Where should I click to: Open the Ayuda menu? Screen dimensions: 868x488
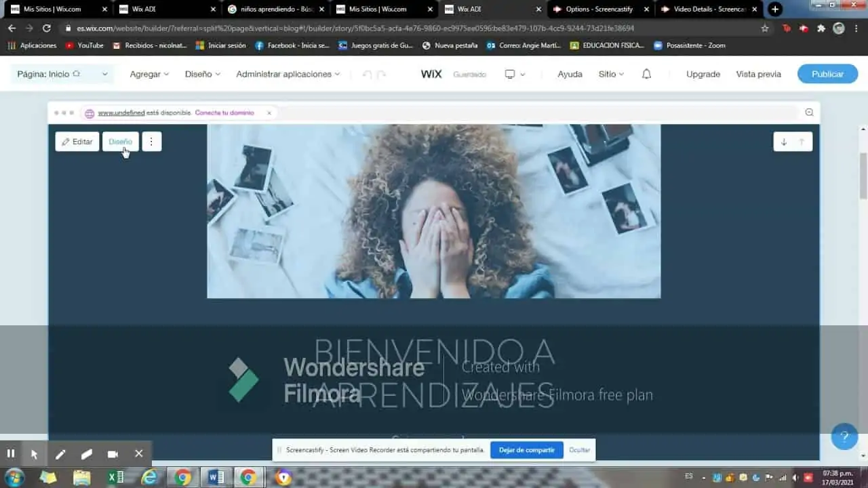(x=570, y=74)
